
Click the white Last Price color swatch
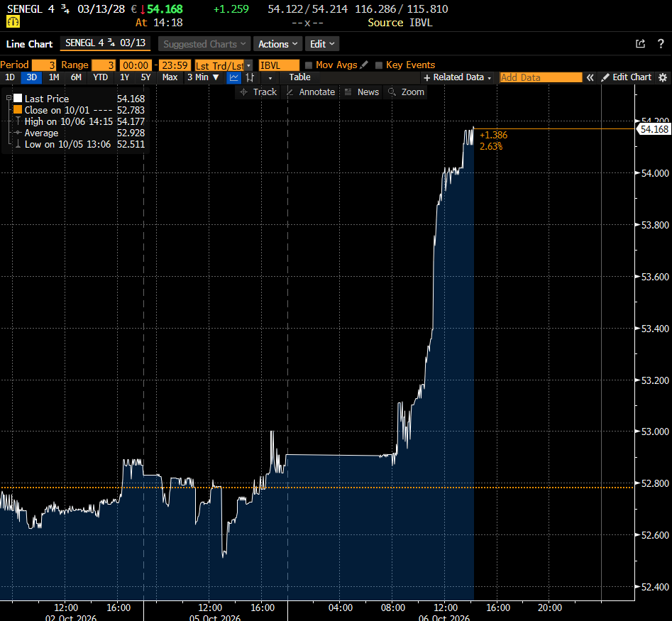pos(18,99)
